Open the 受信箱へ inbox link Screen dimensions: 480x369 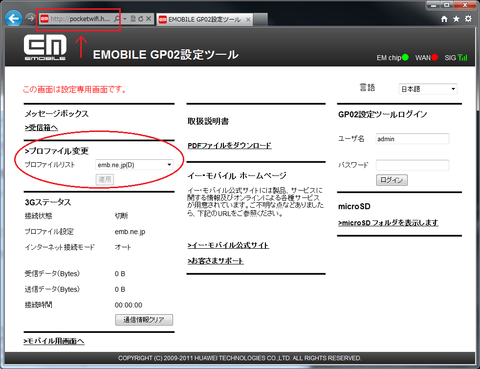(41, 128)
